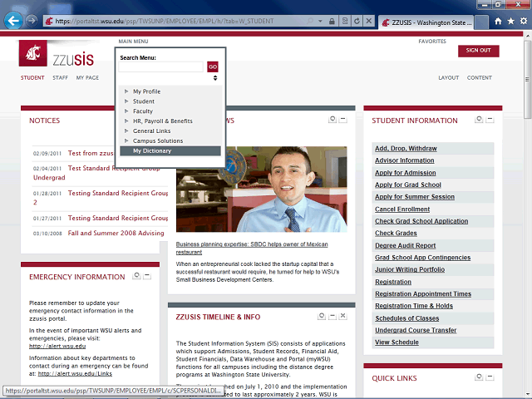Open the STAFF tab
Viewport: 532px width, 399px height.
pos(61,77)
